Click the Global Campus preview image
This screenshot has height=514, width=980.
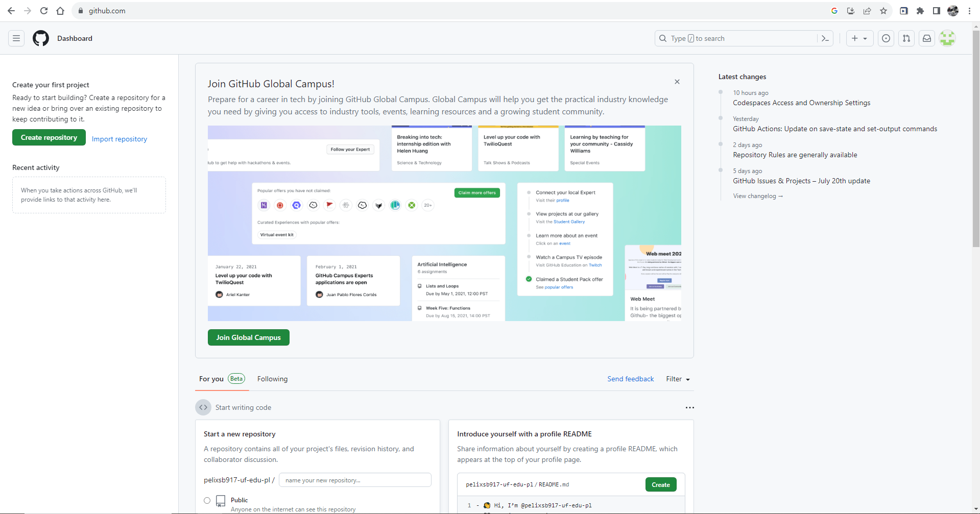pos(444,223)
